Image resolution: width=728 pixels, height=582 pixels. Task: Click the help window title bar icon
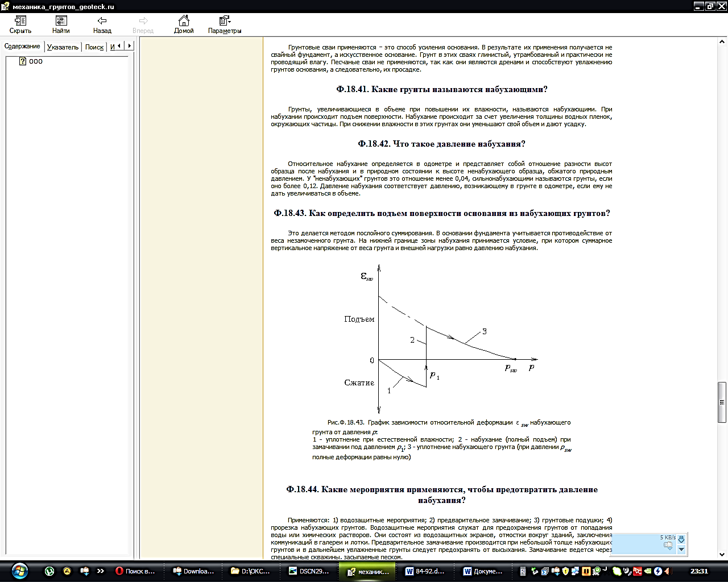point(6,6)
